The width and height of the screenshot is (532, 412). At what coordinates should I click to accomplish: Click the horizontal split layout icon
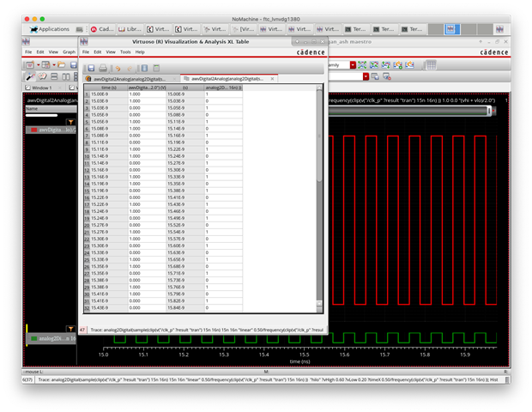coord(54,76)
